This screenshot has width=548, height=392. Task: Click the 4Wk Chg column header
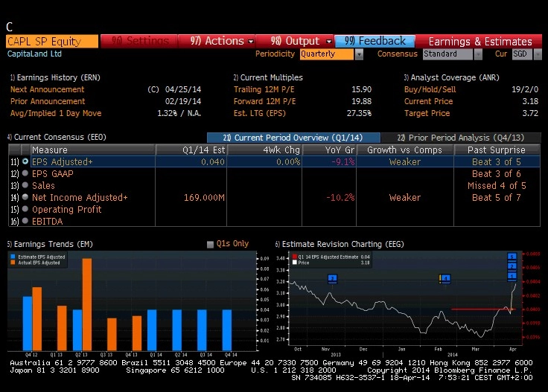tap(264, 150)
